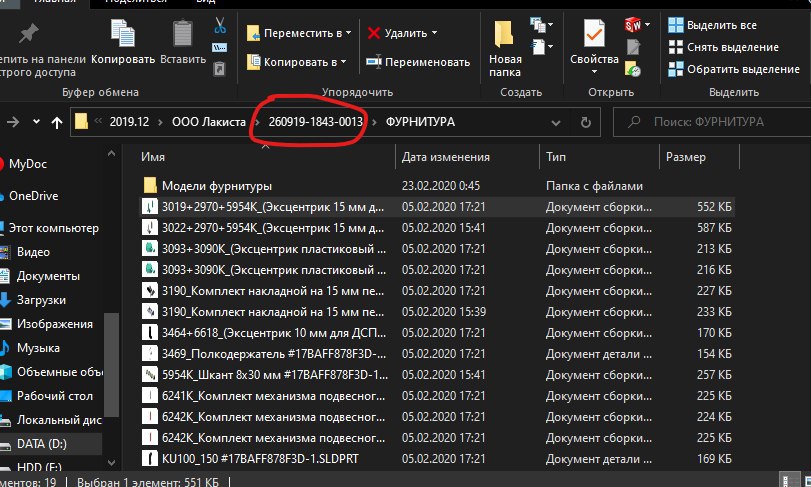Sort by the Размер column header
Screen dimensions: 811x487
pyautogui.click(x=686, y=157)
